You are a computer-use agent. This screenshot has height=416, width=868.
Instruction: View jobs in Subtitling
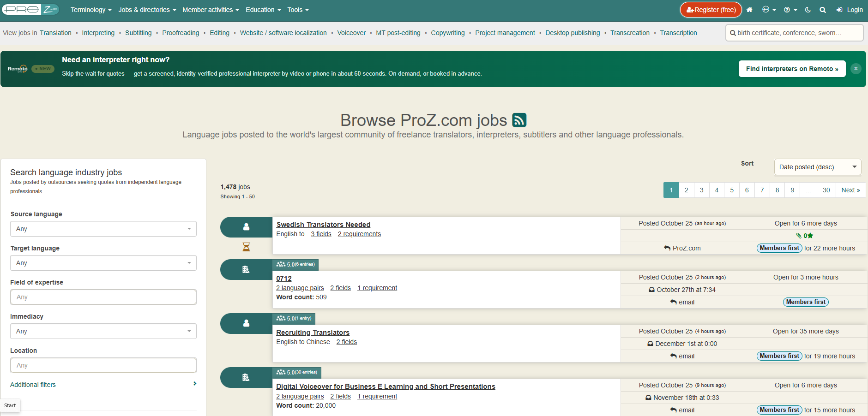(x=138, y=33)
